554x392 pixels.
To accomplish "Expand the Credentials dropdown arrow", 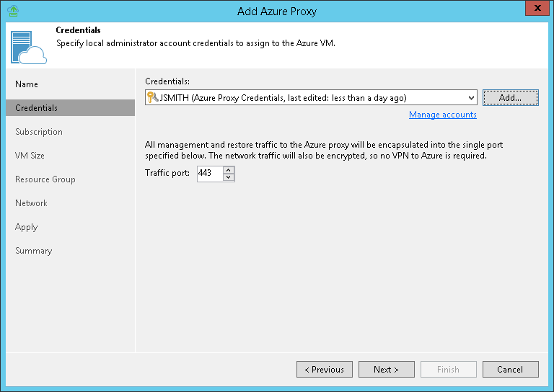I will coord(472,97).
